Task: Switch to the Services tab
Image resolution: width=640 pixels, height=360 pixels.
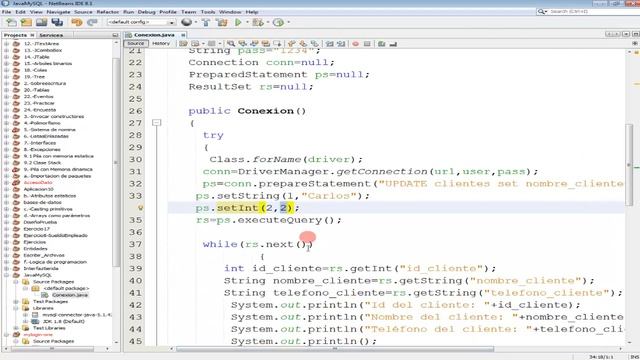Action: pyautogui.click(x=51, y=35)
